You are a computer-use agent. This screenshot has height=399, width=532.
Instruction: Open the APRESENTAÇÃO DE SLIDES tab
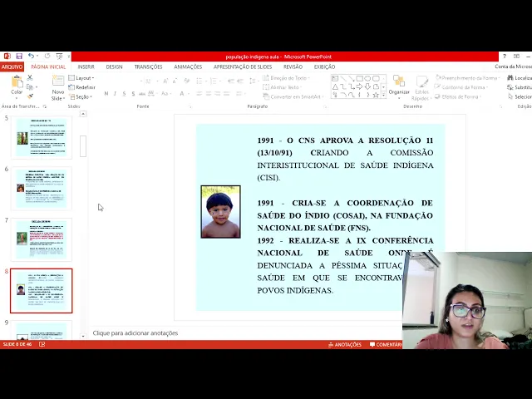243,66
